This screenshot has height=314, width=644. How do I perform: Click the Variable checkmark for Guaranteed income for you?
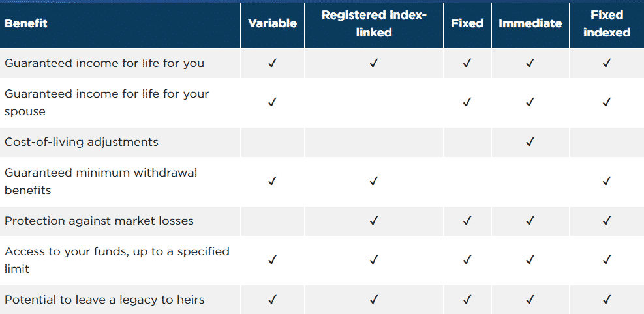272,63
